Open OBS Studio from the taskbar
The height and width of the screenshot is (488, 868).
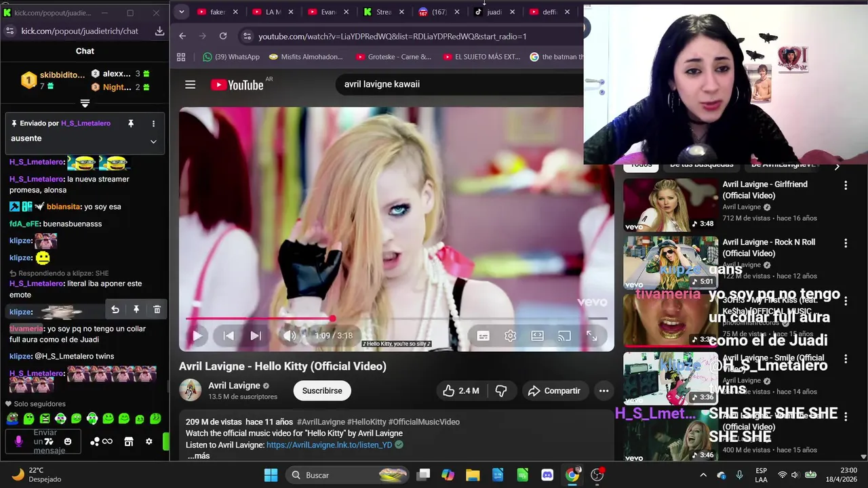[597, 475]
